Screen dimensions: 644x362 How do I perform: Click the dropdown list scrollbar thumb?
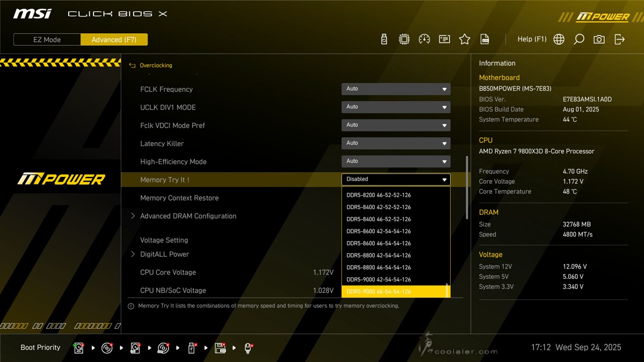click(447, 290)
